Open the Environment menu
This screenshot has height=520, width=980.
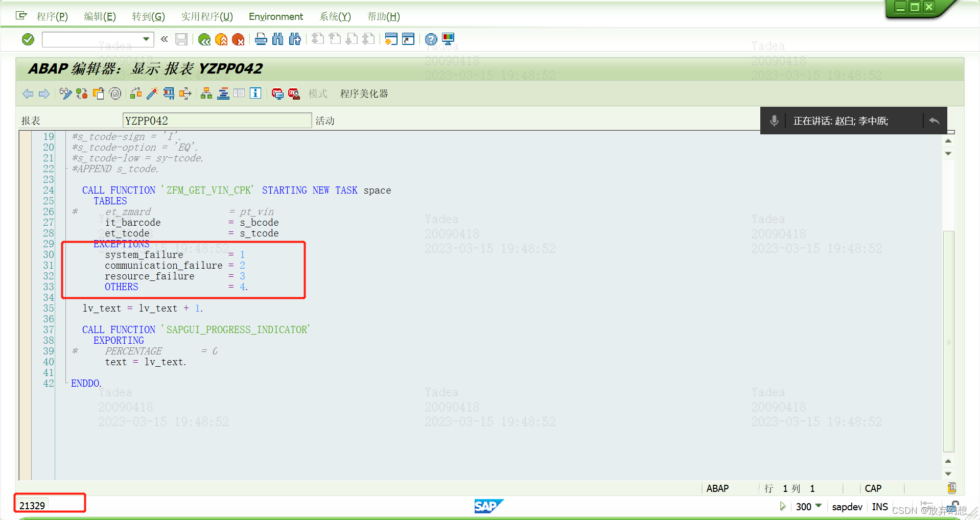click(276, 16)
